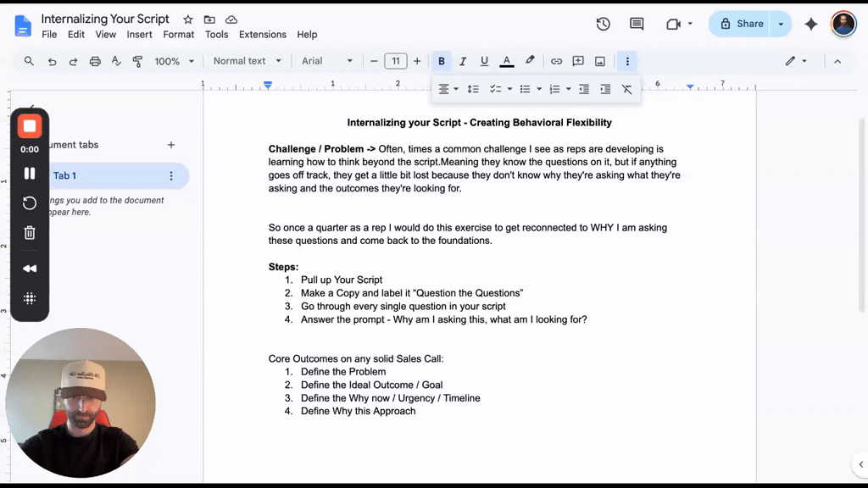
Task: Open the editing mode pencil dropdown
Action: 796,61
